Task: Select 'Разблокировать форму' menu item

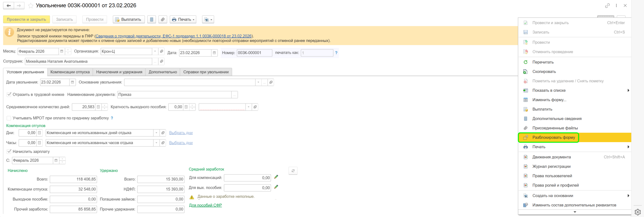Action: [553, 137]
